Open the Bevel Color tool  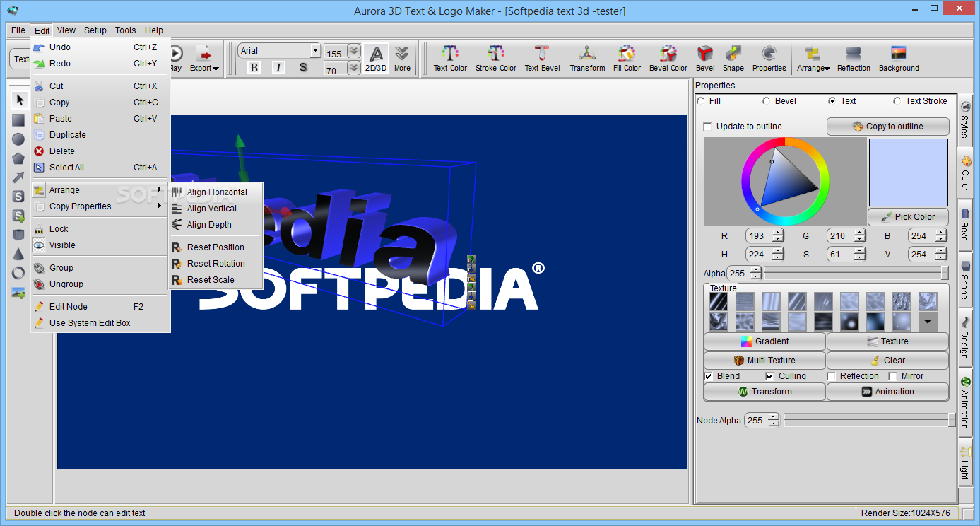click(x=668, y=58)
